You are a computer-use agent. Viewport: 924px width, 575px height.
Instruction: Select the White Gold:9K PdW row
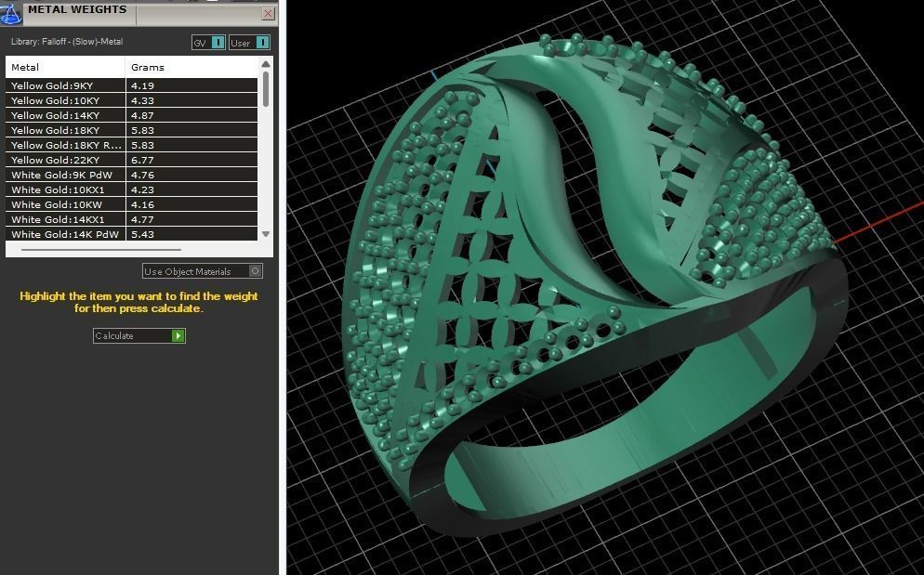[x=132, y=175]
